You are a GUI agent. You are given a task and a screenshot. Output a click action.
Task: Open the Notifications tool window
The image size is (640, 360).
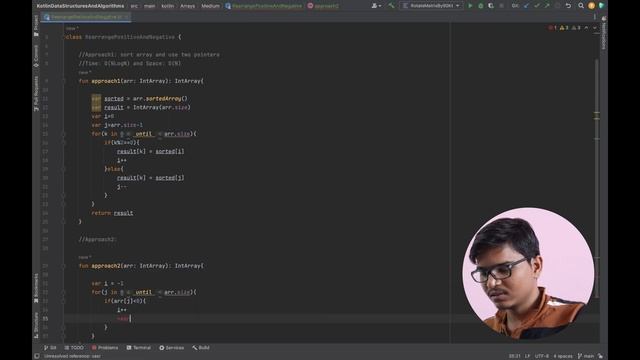(x=604, y=33)
